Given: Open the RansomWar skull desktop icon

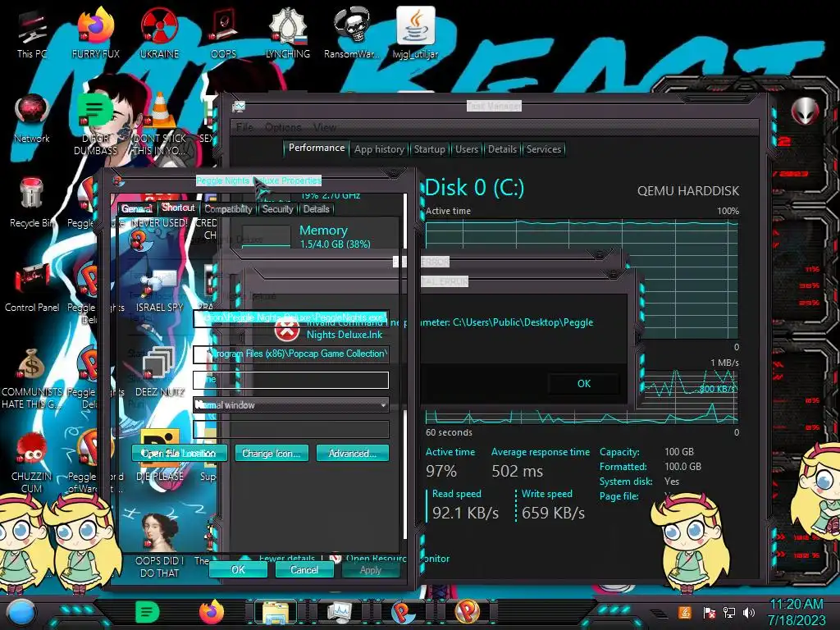Looking at the screenshot, I should pyautogui.click(x=351, y=33).
